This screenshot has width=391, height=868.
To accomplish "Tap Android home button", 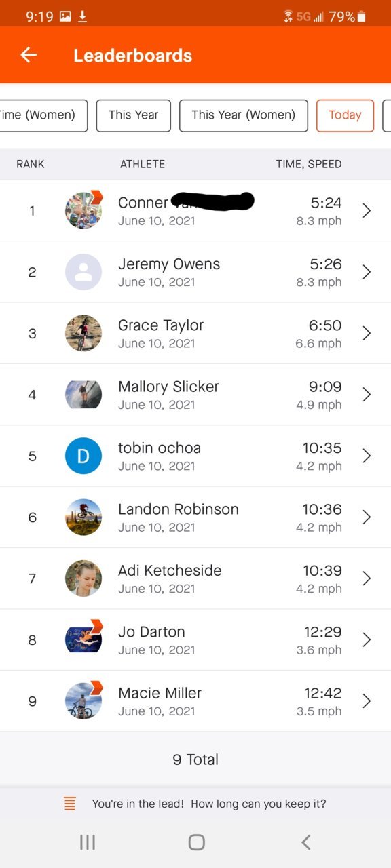I will click(196, 842).
